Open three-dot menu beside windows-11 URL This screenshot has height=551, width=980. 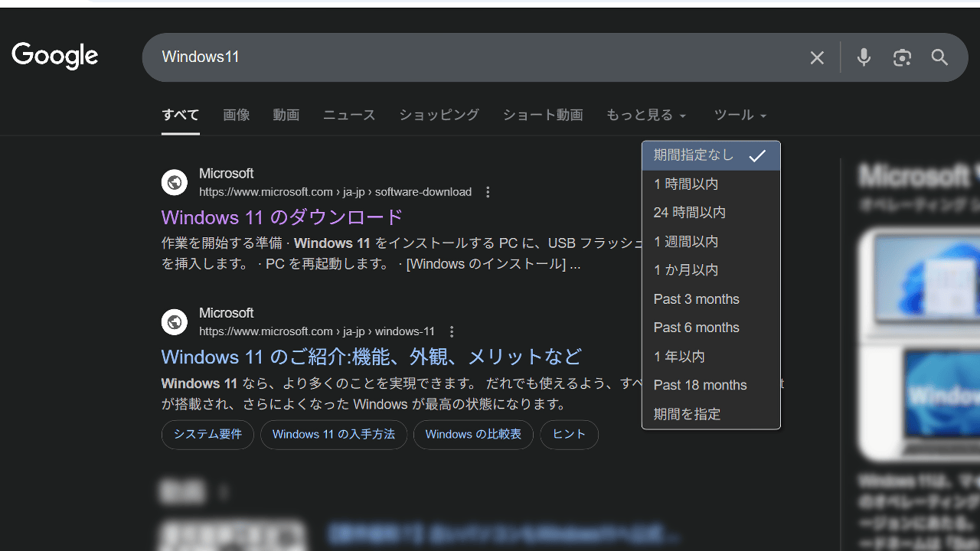pos(452,331)
